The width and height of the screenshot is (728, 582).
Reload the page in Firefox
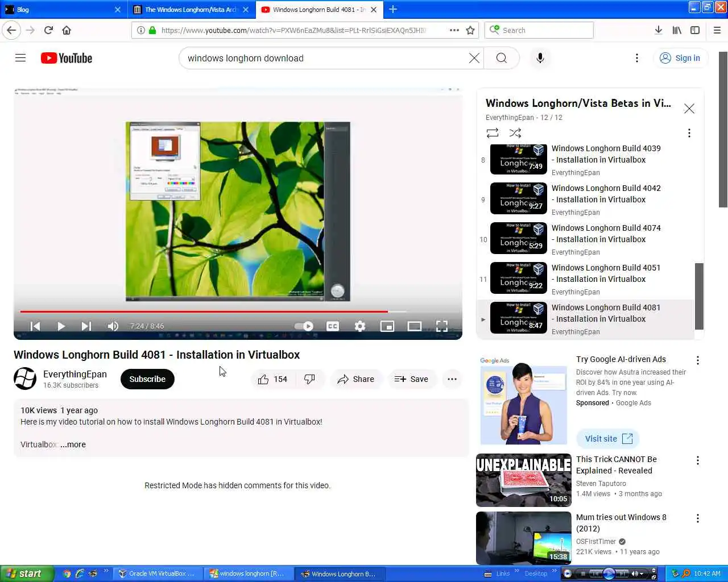coord(48,30)
